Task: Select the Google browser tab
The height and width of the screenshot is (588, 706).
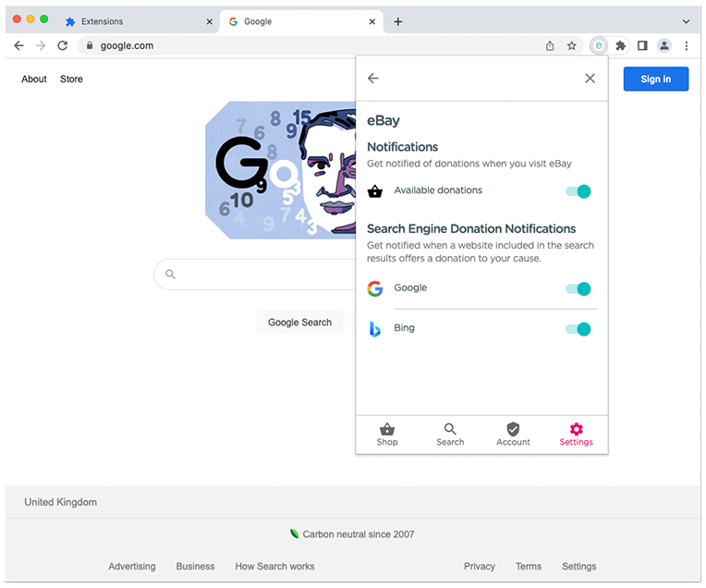Action: [301, 21]
